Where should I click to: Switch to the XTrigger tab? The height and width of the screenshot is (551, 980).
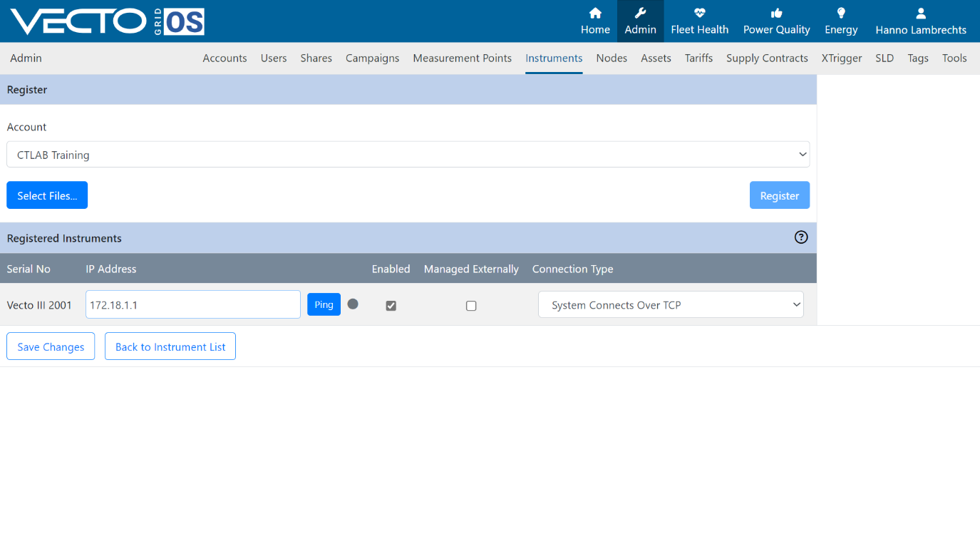point(842,58)
